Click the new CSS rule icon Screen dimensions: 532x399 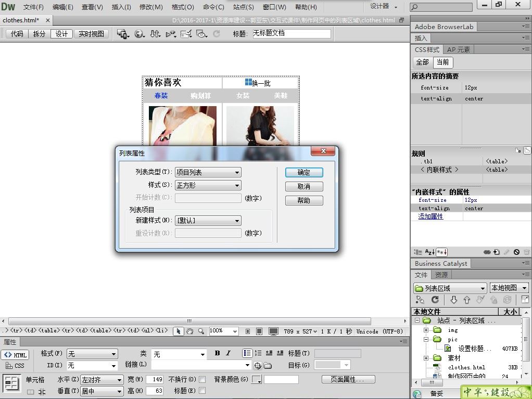pyautogui.click(x=497, y=252)
